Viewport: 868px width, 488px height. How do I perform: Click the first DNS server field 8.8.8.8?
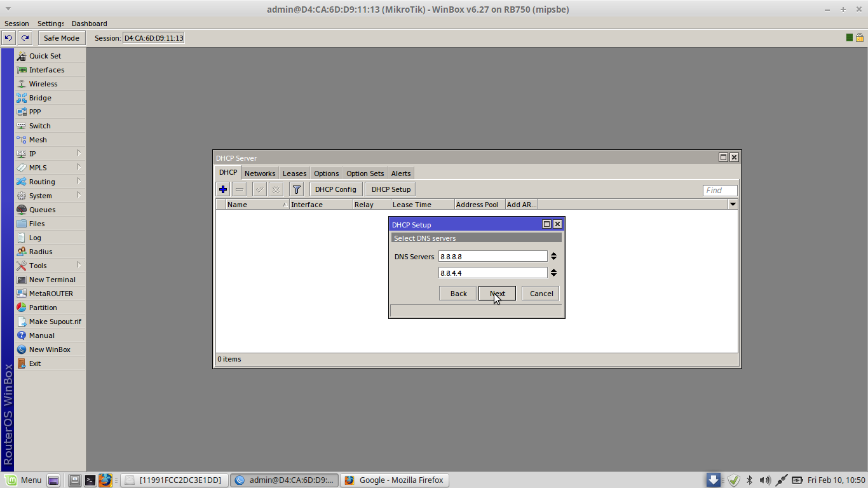coord(493,256)
